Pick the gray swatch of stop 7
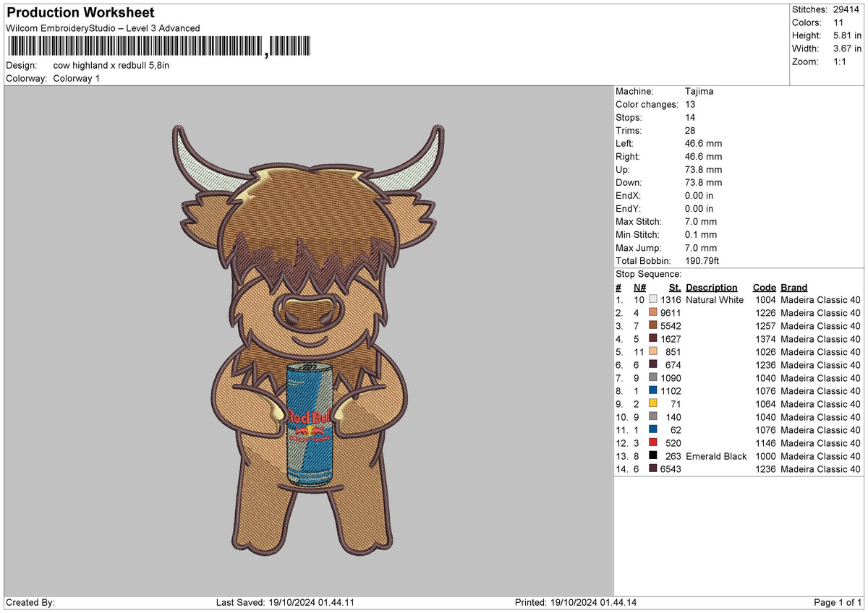Screen dimensions: 868x613 click(x=653, y=378)
